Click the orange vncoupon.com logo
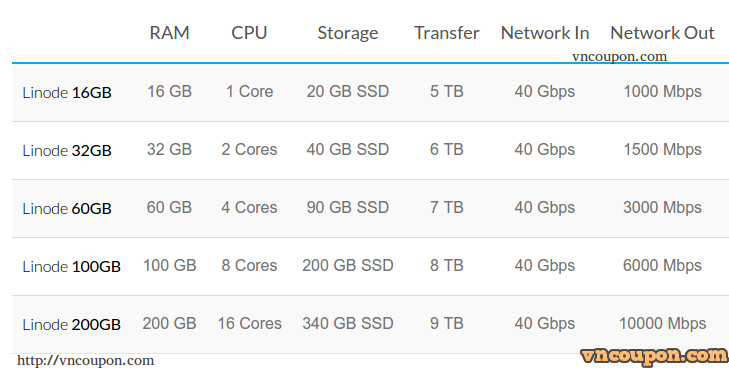 click(x=655, y=356)
